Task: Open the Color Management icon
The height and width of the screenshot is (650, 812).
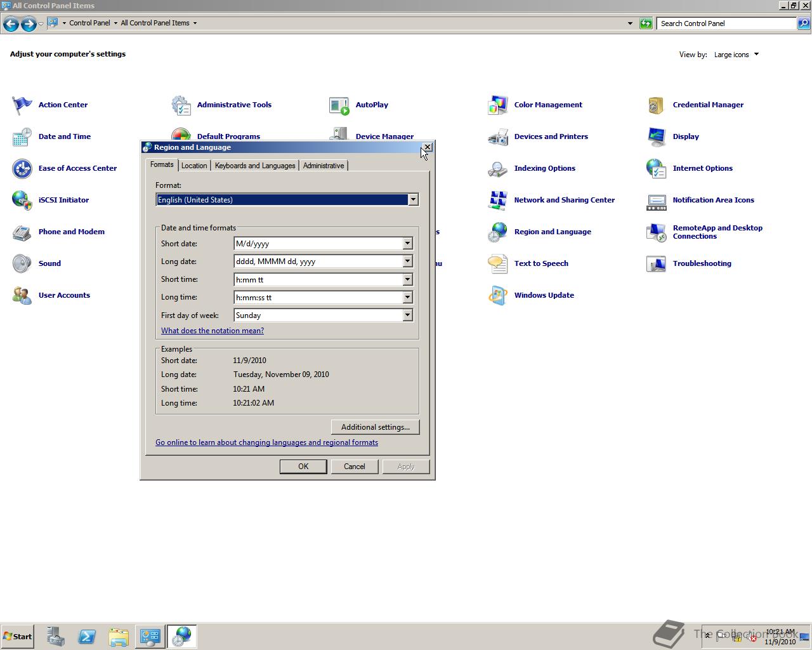Action: pyautogui.click(x=498, y=105)
